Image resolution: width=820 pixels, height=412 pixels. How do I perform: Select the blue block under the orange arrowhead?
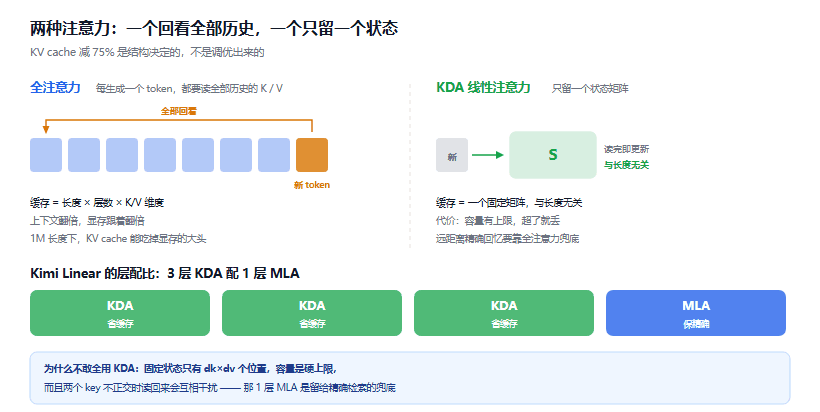point(46,155)
